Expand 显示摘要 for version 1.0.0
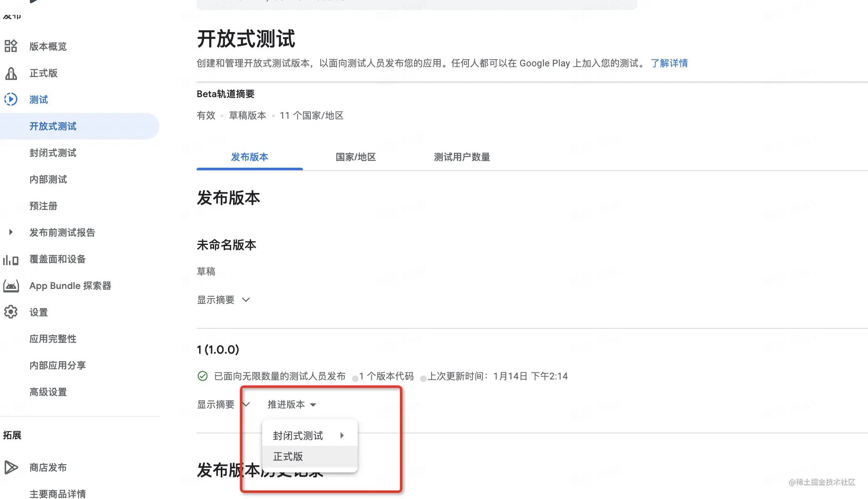The image size is (868, 499). tap(224, 404)
